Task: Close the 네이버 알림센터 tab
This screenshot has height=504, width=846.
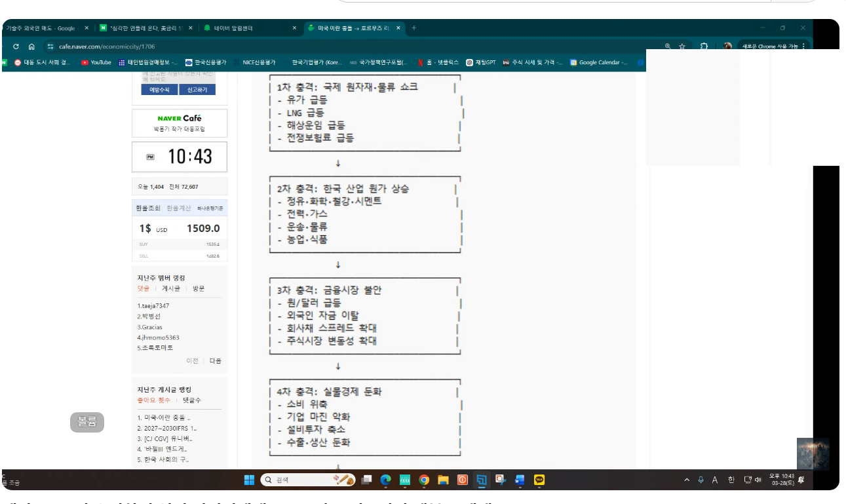Action: (x=294, y=28)
